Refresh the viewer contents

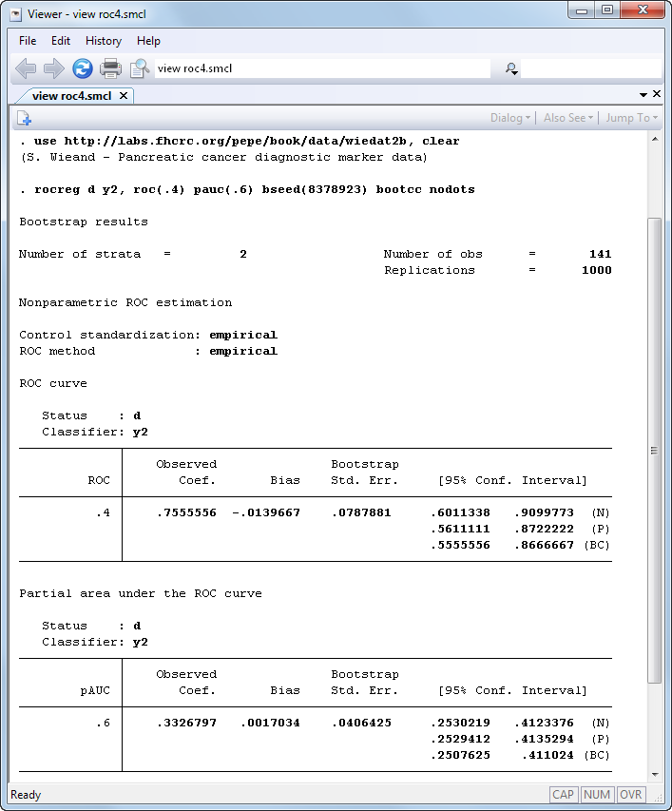(83, 68)
